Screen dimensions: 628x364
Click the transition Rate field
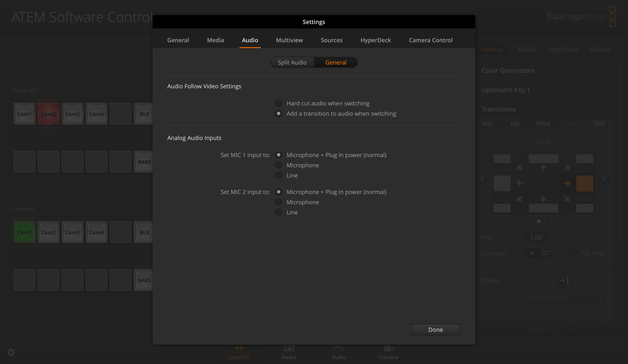[x=536, y=237]
